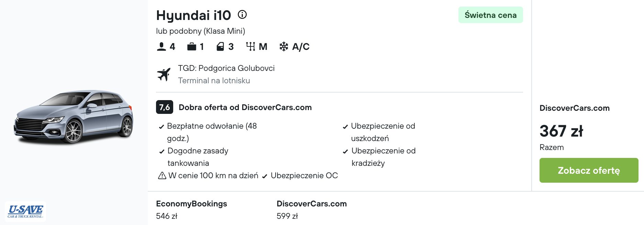Click the info icon beside Hyundai i10
Screen dimensions: 644x225
(242, 14)
